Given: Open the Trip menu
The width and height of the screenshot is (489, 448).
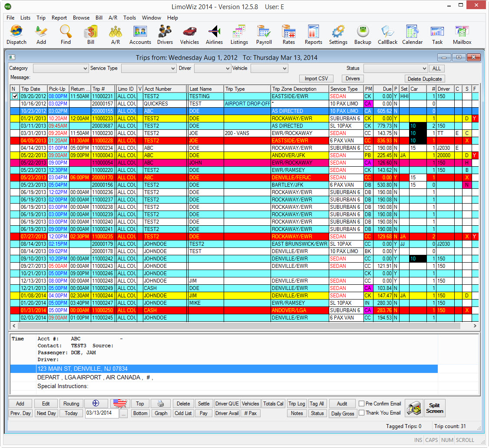Looking at the screenshot, I should (41, 18).
